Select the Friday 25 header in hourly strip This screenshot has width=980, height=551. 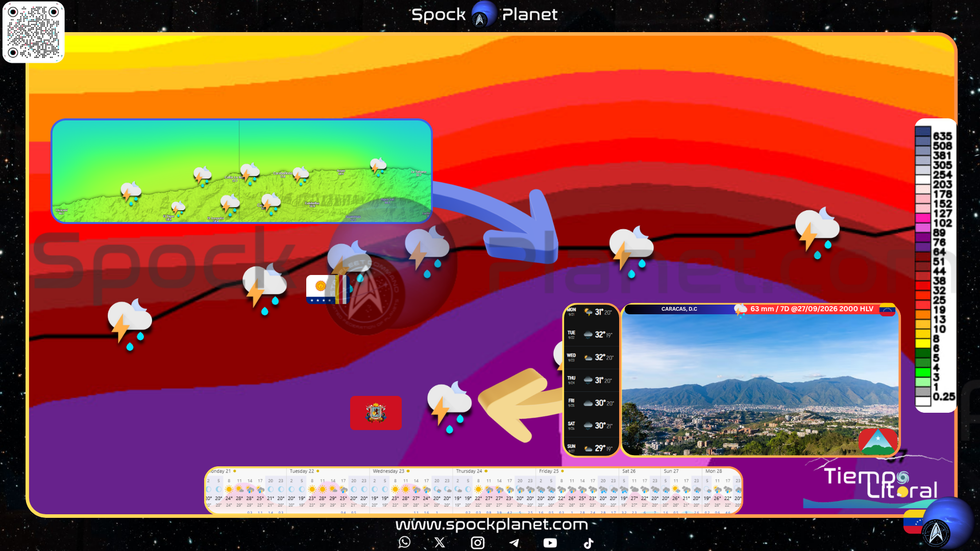click(549, 471)
